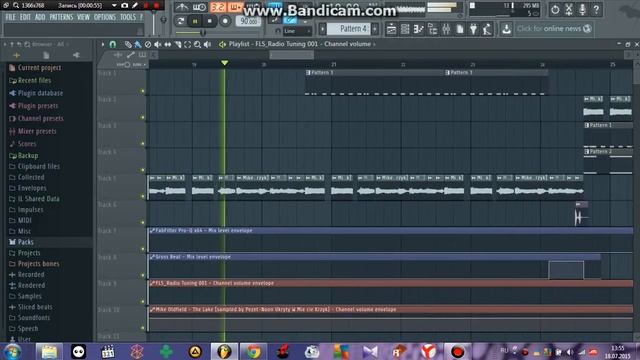The image size is (640, 360).
Task: Click the tempo field showing 90.000
Action: pos(249,21)
